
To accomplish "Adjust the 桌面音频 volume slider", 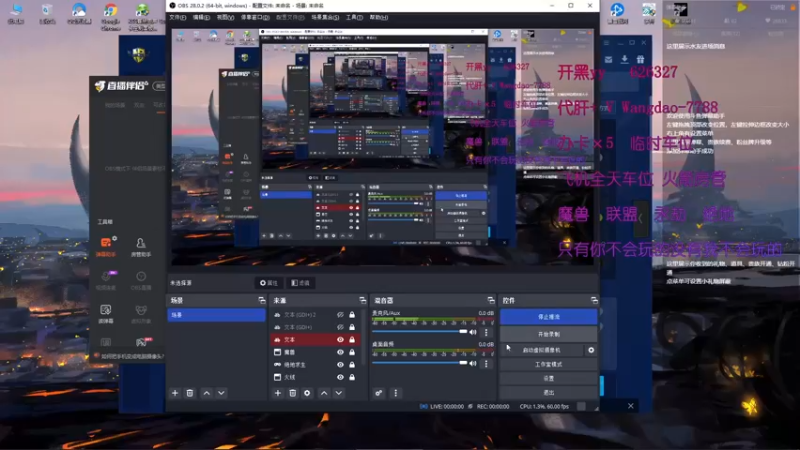I will (419, 363).
